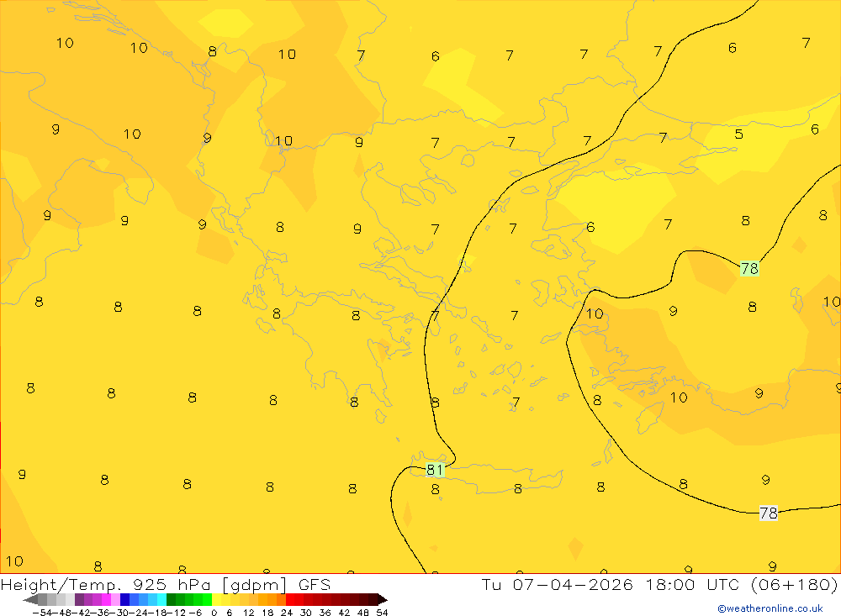
Task: Click the dark purple swatch in the legend
Action: point(79,599)
